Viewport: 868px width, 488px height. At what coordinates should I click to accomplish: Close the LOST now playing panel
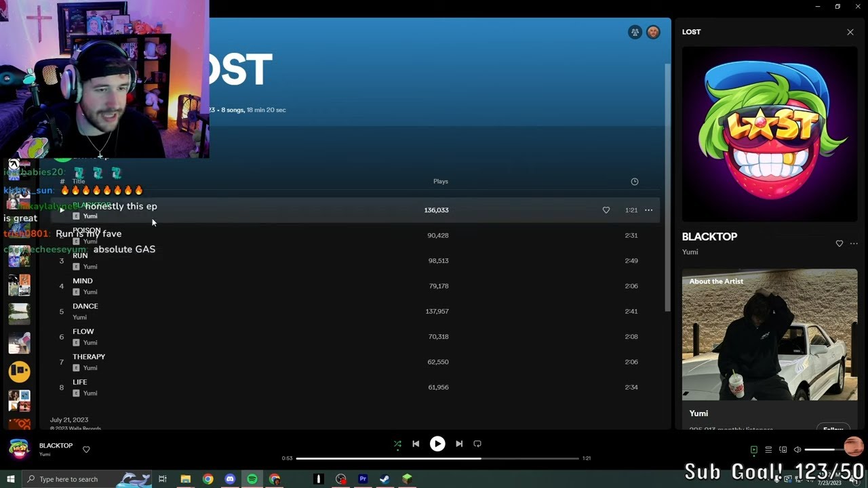click(x=850, y=32)
